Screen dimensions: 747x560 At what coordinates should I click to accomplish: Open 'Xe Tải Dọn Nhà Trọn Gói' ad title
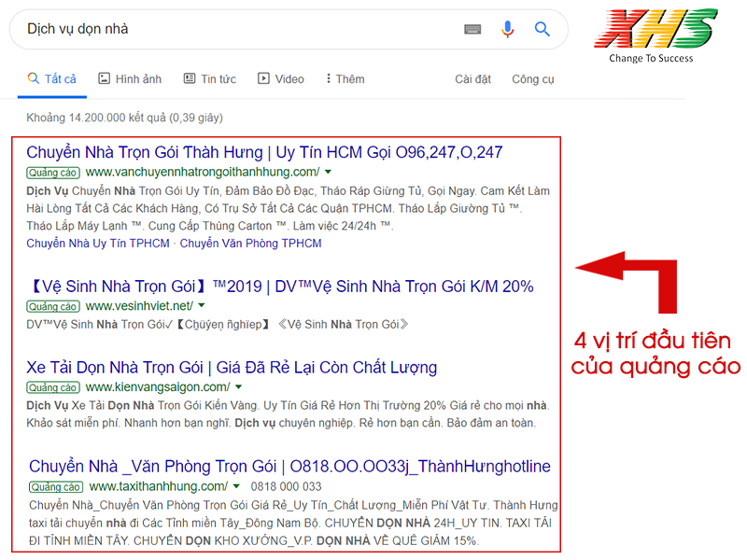coord(232,368)
